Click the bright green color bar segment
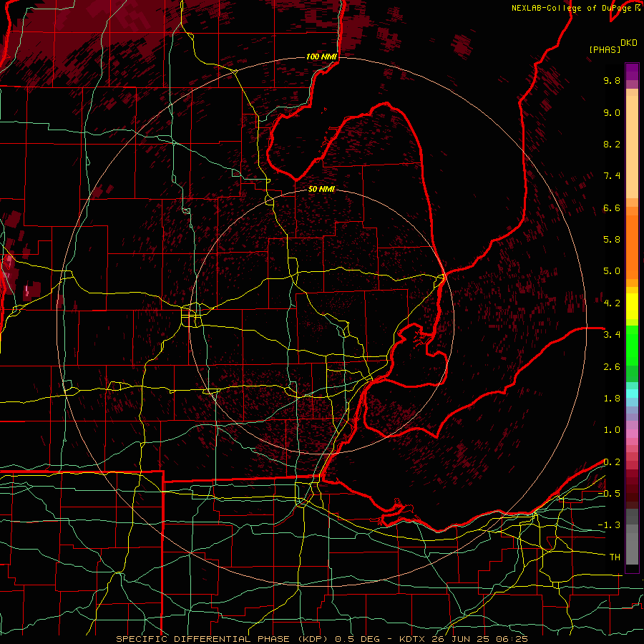 [632, 346]
